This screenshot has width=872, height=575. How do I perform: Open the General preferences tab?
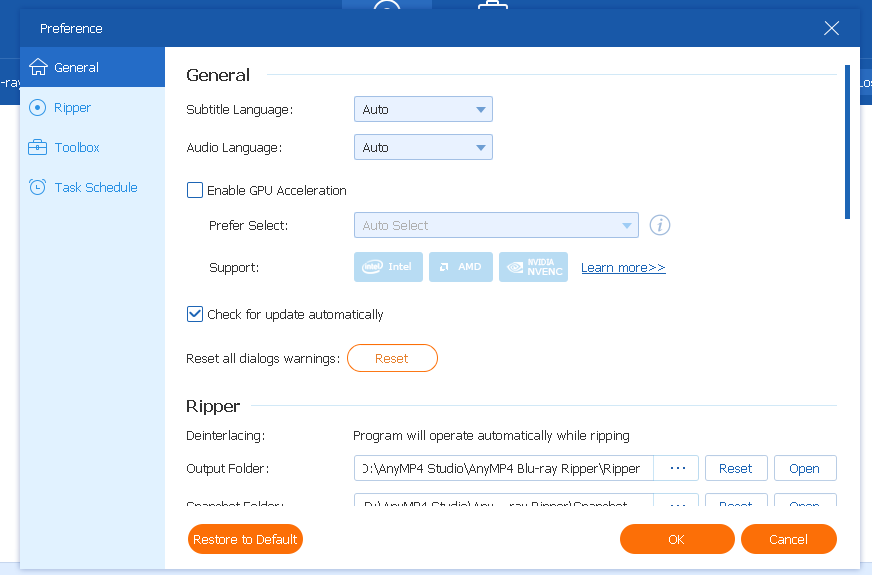point(92,67)
